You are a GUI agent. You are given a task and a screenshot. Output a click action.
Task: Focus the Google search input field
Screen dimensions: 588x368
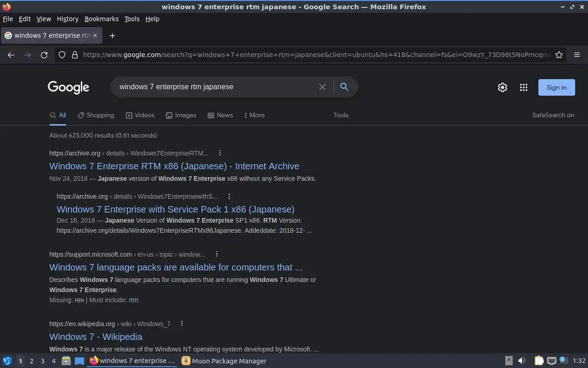click(216, 86)
